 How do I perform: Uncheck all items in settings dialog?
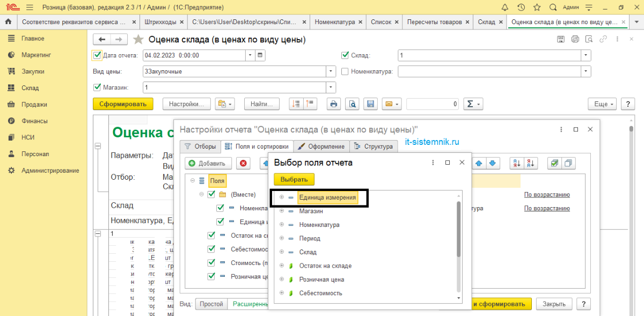tap(569, 163)
